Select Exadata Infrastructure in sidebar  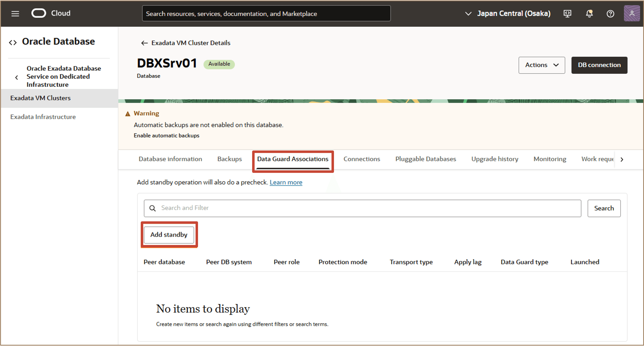(x=43, y=117)
